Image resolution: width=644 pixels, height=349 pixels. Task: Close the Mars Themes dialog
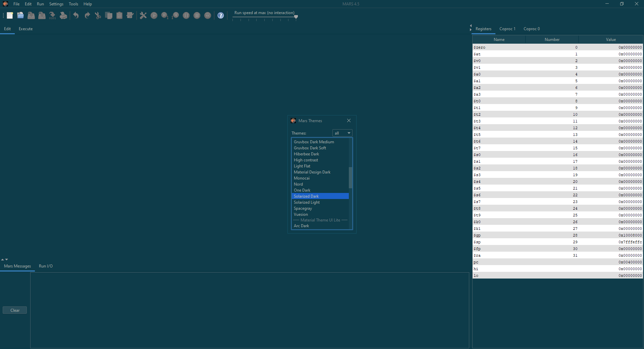tap(349, 120)
